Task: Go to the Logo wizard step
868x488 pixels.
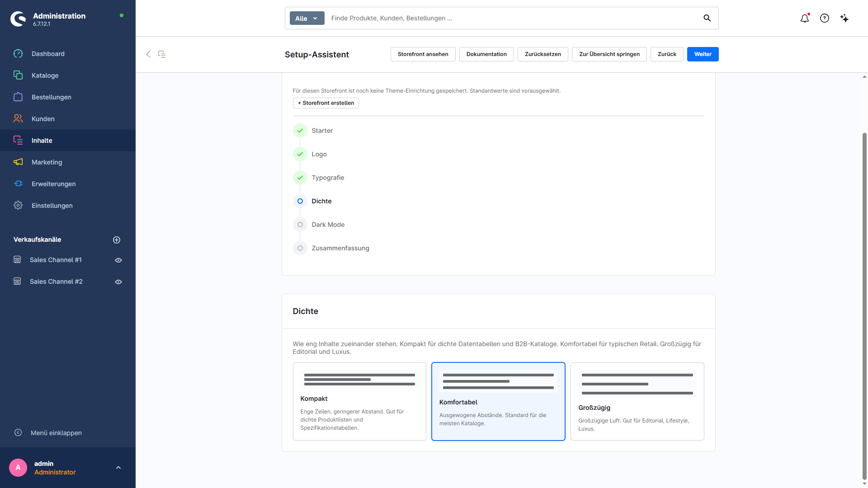Action: (x=310, y=154)
